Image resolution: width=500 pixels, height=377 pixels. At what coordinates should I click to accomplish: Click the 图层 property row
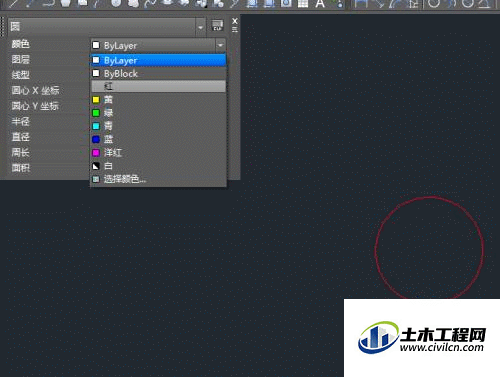[49, 60]
